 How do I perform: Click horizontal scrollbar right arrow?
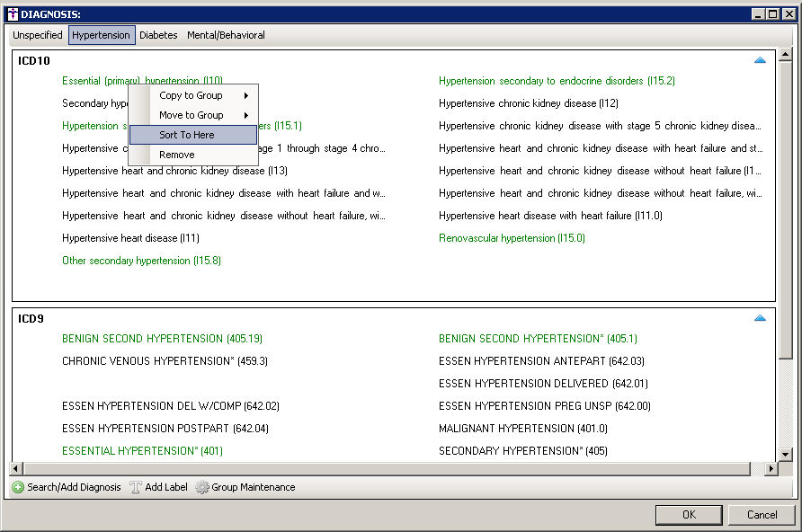point(771,469)
